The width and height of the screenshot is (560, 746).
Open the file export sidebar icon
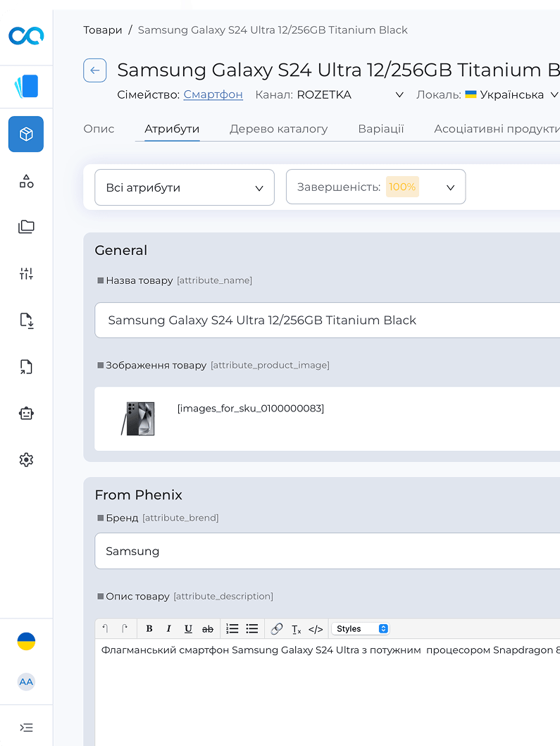coord(26,367)
